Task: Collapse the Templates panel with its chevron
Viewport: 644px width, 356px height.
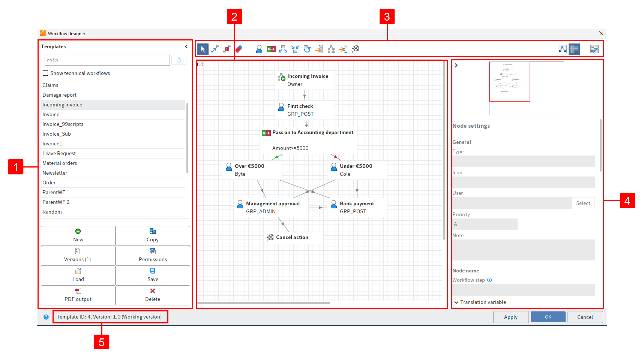Action: pyautogui.click(x=186, y=46)
